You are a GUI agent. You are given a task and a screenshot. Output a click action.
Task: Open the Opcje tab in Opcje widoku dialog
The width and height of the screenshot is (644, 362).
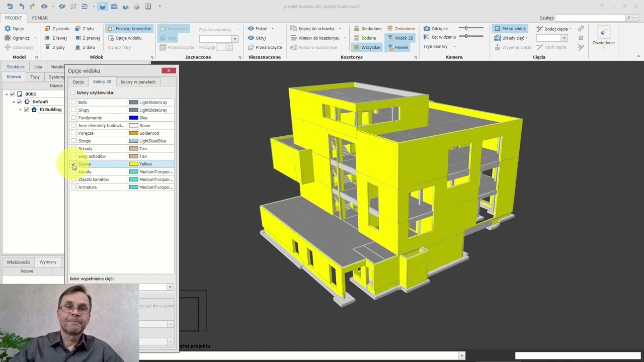tap(78, 82)
